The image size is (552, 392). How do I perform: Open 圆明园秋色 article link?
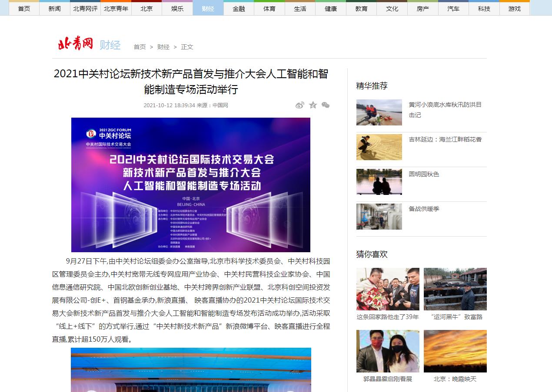pos(424,174)
